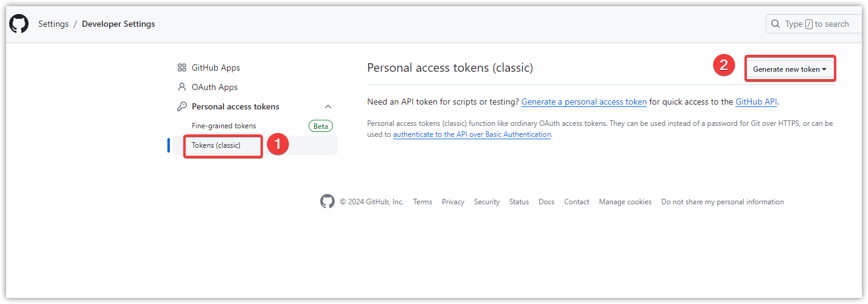Viewport: 868px width, 304px height.
Task: Go to OAuth Apps section
Action: [214, 87]
